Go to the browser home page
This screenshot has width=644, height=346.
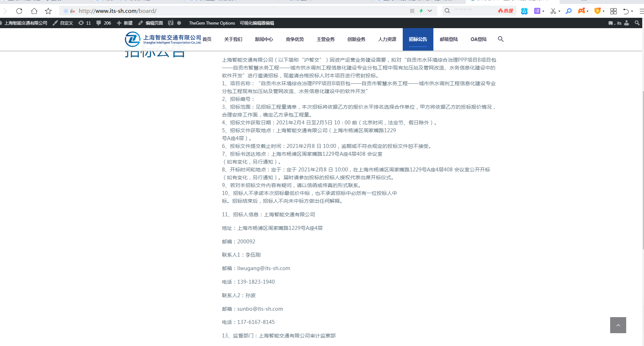(34, 11)
